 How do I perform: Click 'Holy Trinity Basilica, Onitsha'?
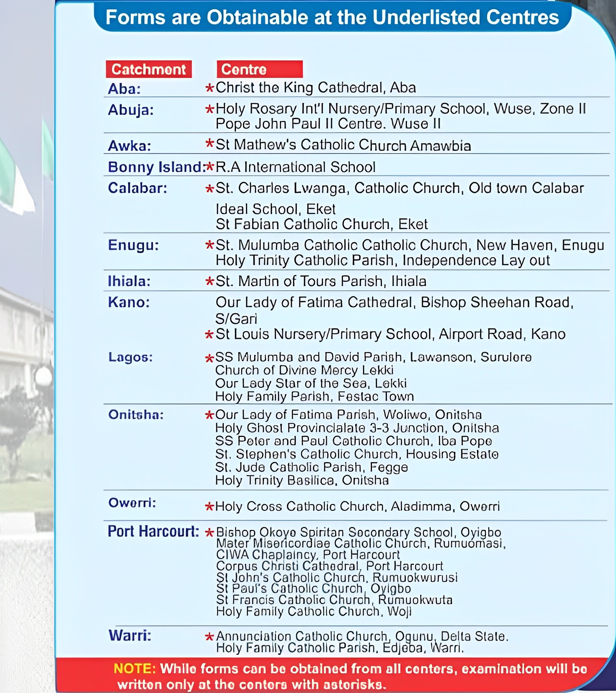click(x=302, y=480)
